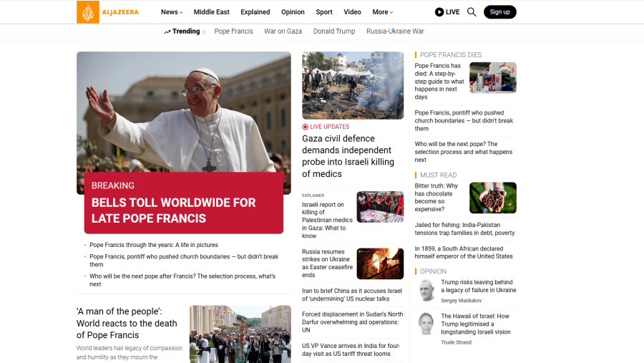Expand the More dropdown menu

(382, 12)
